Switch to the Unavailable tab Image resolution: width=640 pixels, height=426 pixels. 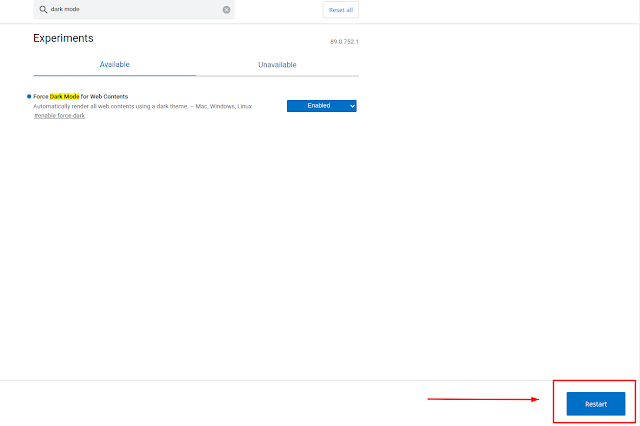pyautogui.click(x=277, y=65)
